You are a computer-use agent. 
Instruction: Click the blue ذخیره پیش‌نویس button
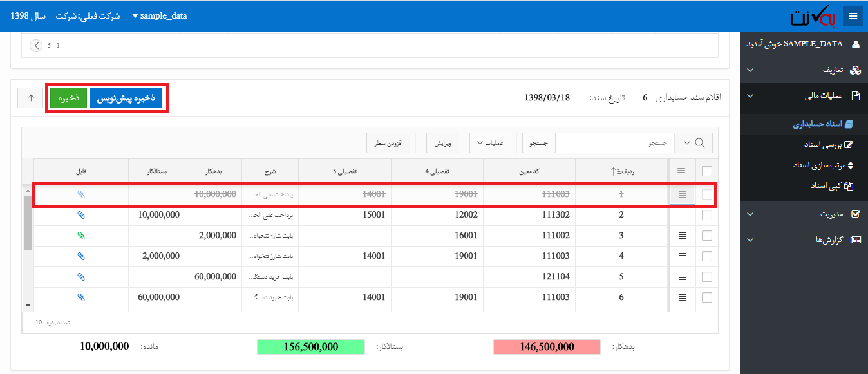pos(126,98)
